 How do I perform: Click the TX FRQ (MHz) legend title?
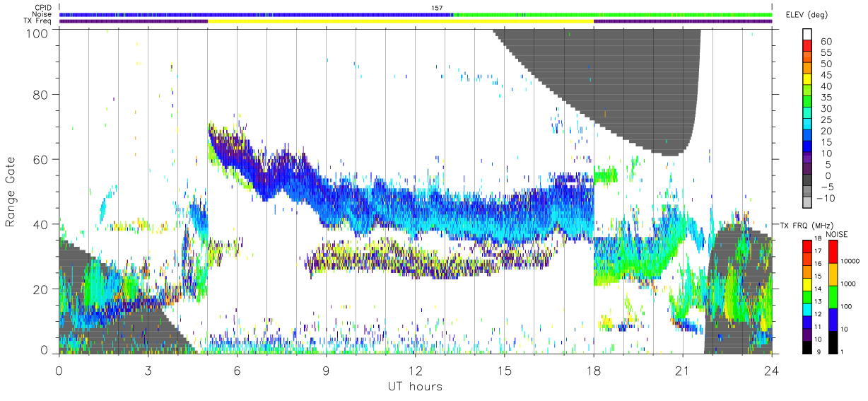click(806, 225)
